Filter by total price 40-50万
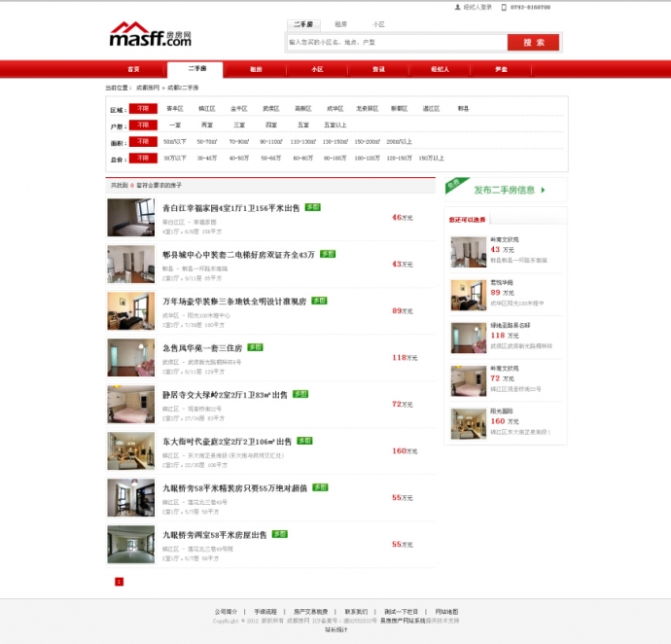The height and width of the screenshot is (644, 671). point(239,159)
